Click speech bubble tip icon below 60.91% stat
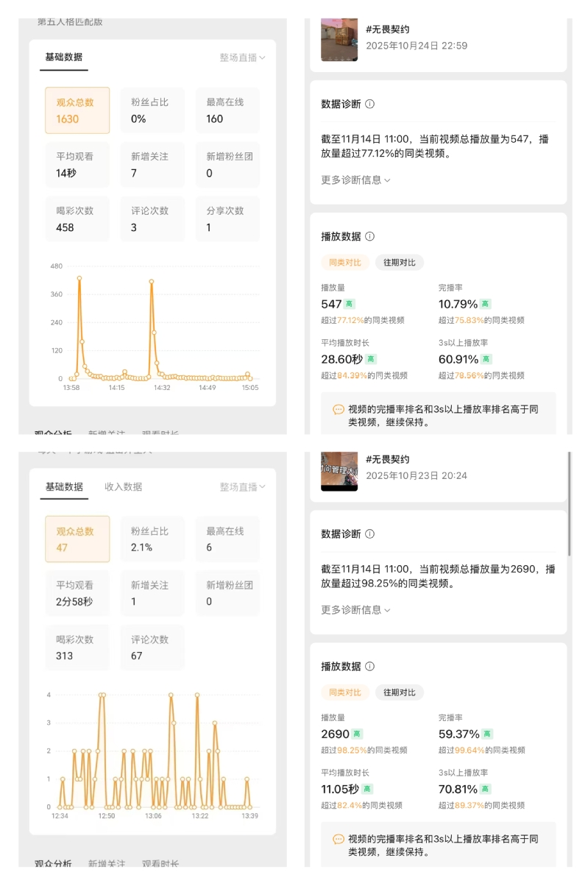Screen dimensions: 588x883 (339, 410)
